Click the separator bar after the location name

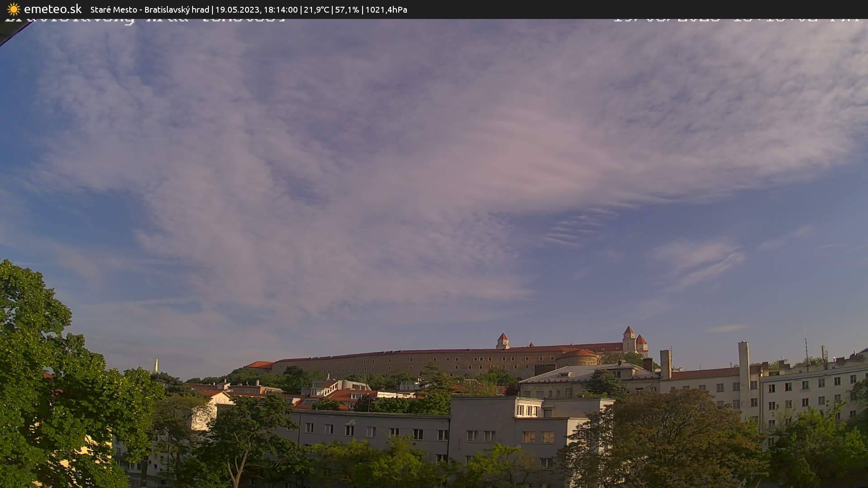[212, 9]
